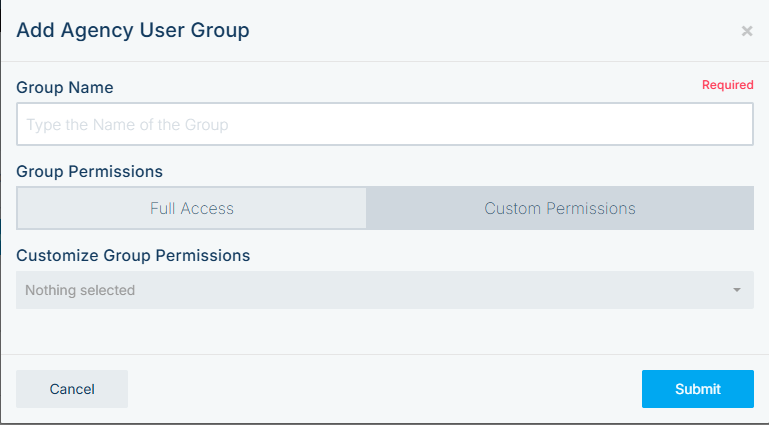Click the 'Add Agency User Group' title

click(133, 30)
